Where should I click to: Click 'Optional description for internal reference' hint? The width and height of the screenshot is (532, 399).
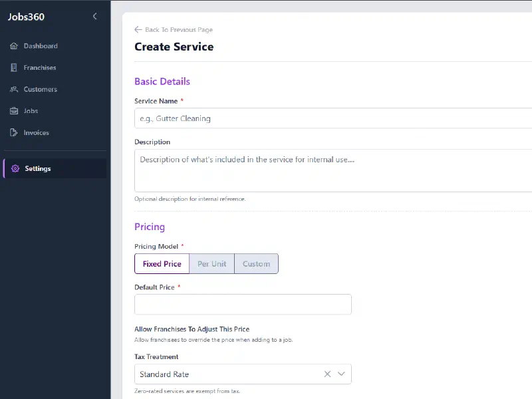(x=190, y=199)
